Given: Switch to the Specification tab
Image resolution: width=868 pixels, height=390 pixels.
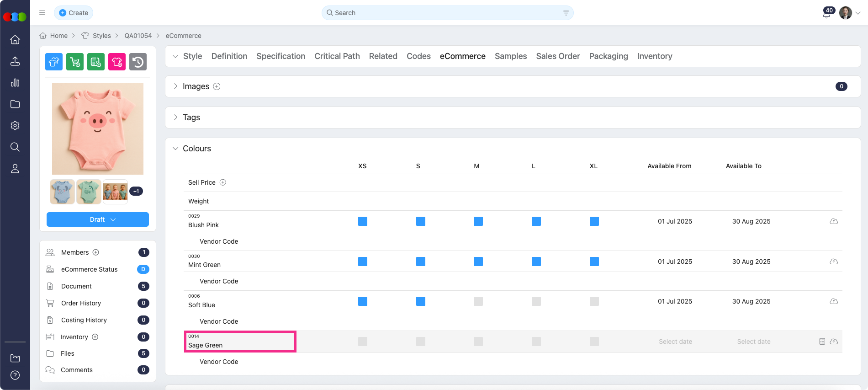Looking at the screenshot, I should pyautogui.click(x=281, y=56).
